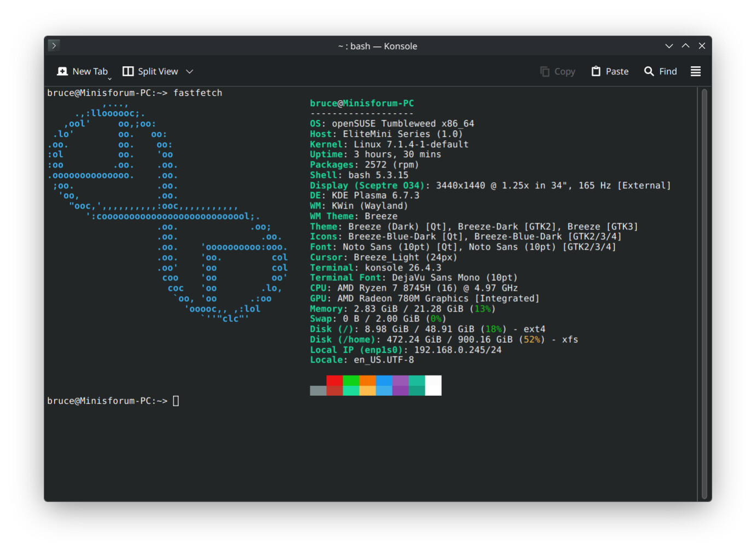Click the Copy pages icon
Image resolution: width=756 pixels, height=554 pixels.
pyautogui.click(x=545, y=72)
